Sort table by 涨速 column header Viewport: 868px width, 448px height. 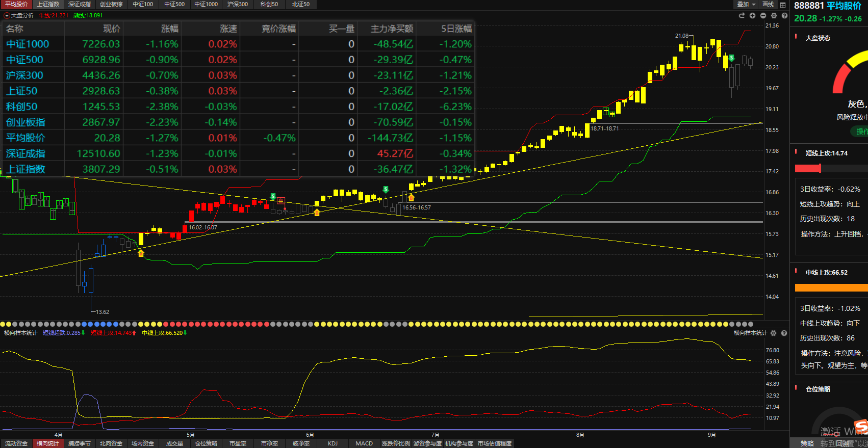pyautogui.click(x=228, y=29)
